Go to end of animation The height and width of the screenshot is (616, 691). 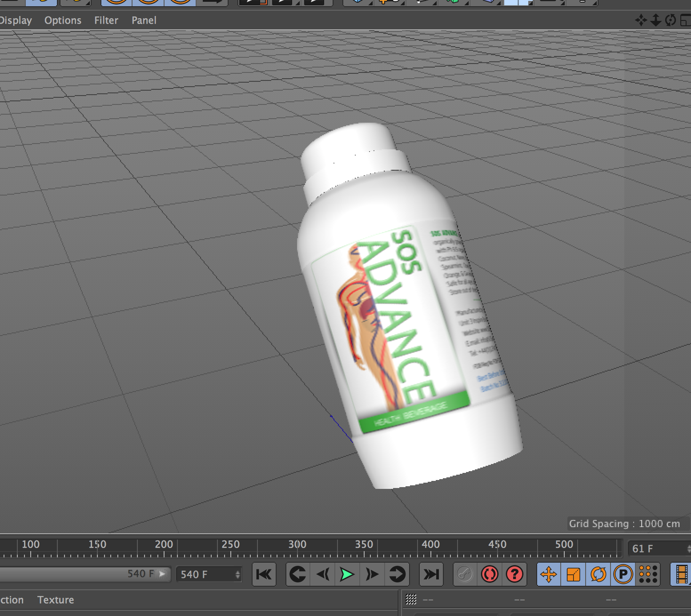click(431, 574)
